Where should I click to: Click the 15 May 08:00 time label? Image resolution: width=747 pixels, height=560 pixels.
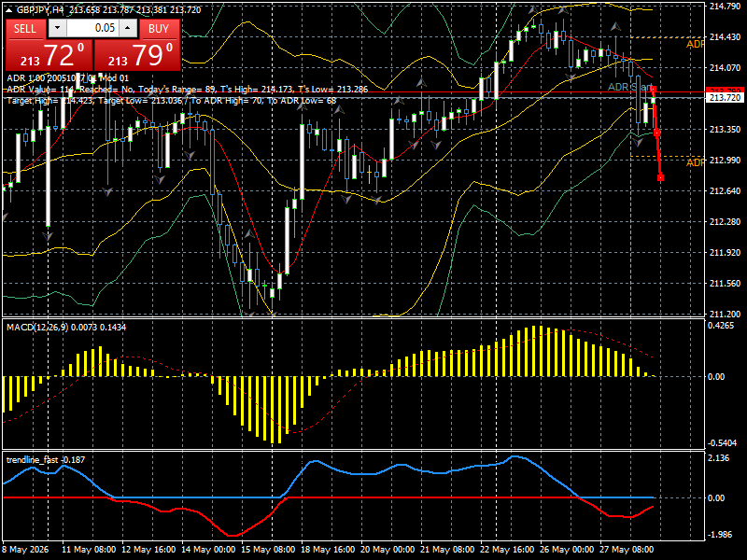pyautogui.click(x=268, y=550)
